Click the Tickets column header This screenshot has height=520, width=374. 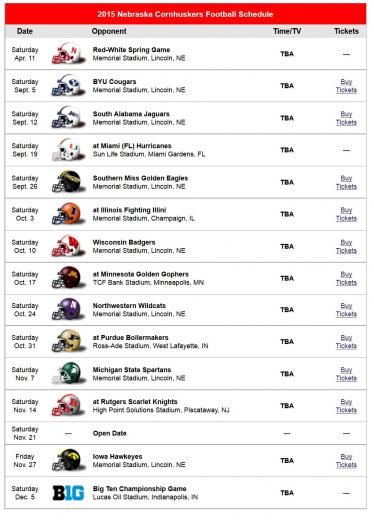(346, 31)
